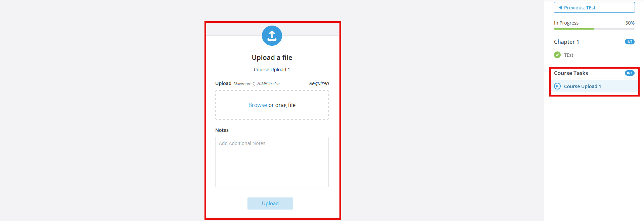This screenshot has width=644, height=221.
Task: Click inside the Add Additional Notes field
Action: tap(272, 162)
